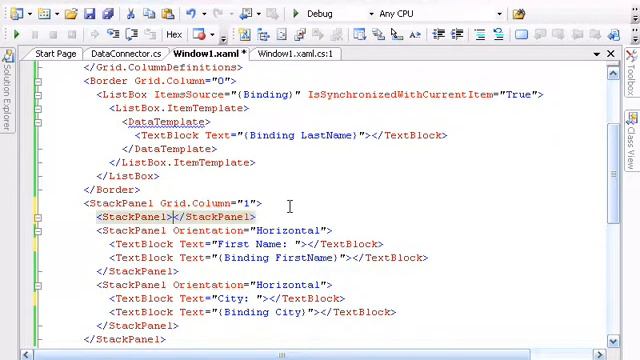
Task: Open the Debug configuration dropdown
Action: point(371,14)
